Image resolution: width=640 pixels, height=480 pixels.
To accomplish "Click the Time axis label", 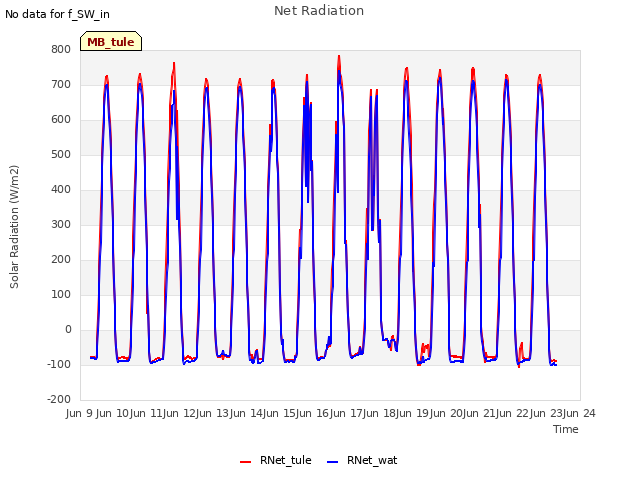I will [x=565, y=429].
